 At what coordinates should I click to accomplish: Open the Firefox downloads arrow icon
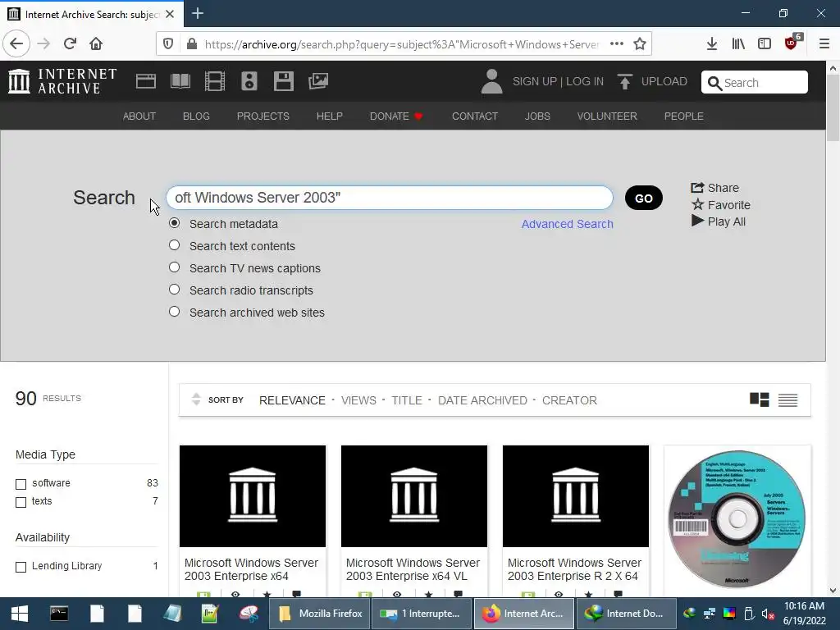(x=711, y=44)
